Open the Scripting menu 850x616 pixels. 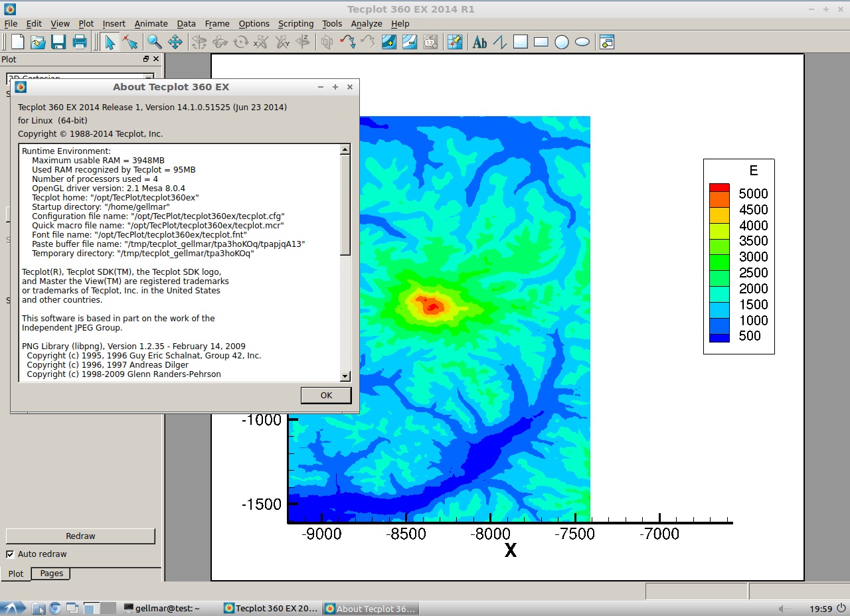296,23
